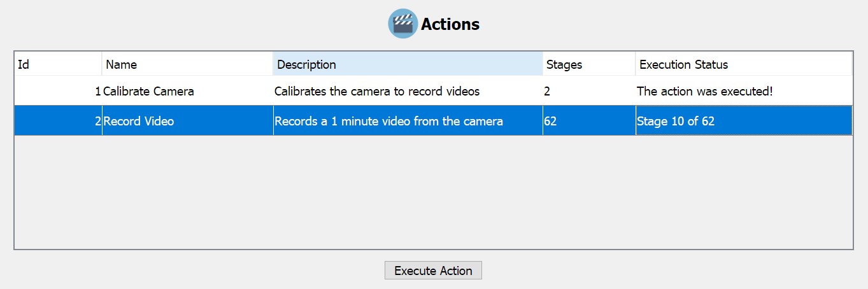Screen dimensions: 868x289
Task: Click the blank header area right of Execution Status
Action: point(852,64)
